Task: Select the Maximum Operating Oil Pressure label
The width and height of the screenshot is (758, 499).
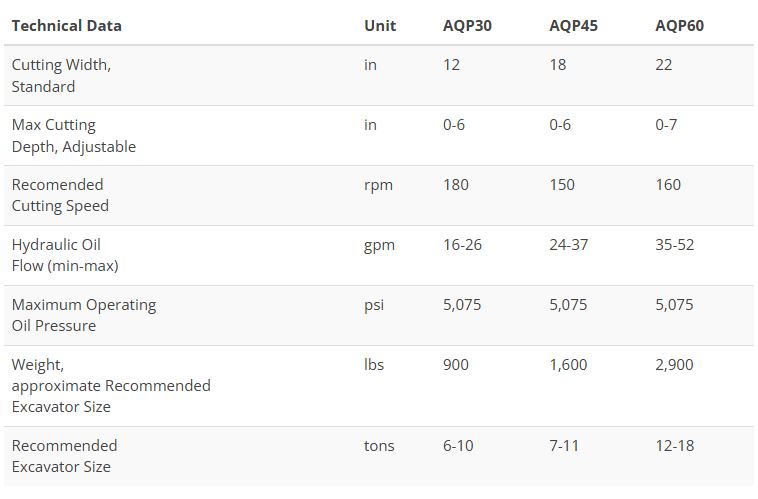Action: [x=84, y=315]
